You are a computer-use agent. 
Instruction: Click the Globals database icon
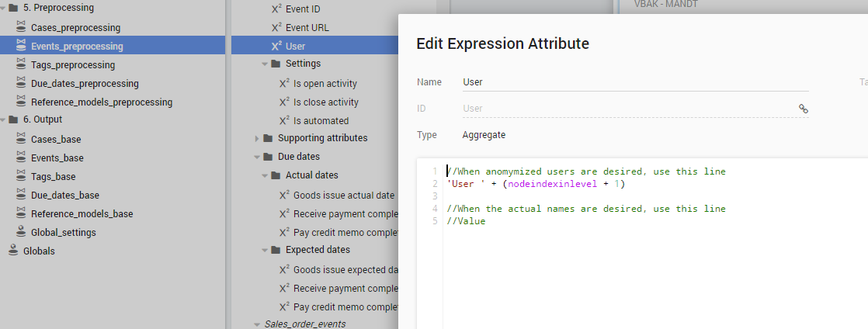point(13,251)
